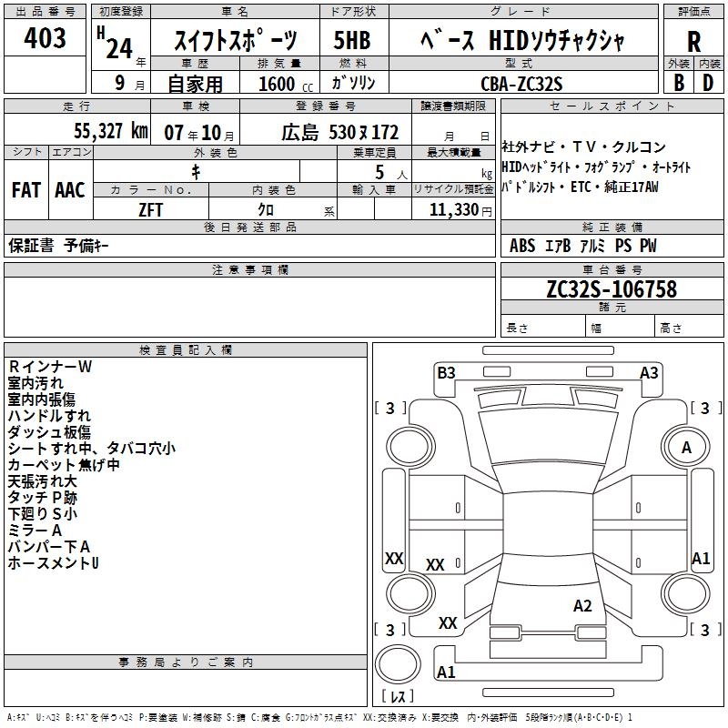Click the exterior grade B
The height and width of the screenshot is (728, 728).
click(679, 83)
